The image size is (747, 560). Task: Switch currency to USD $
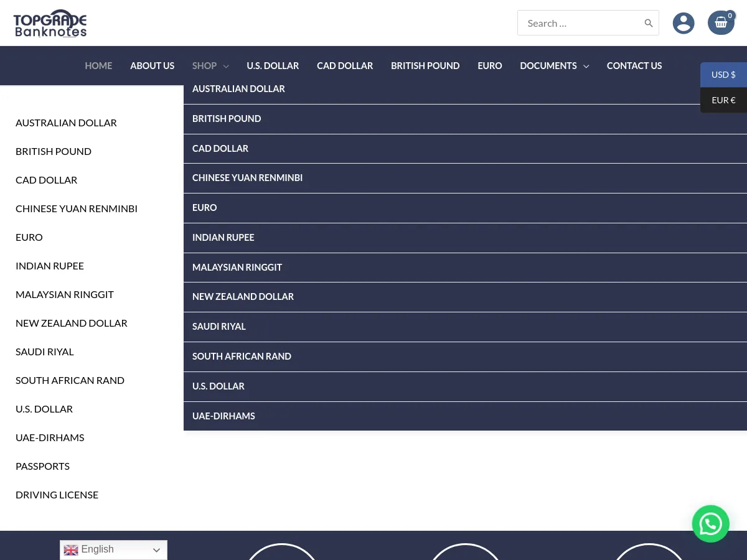(x=723, y=75)
